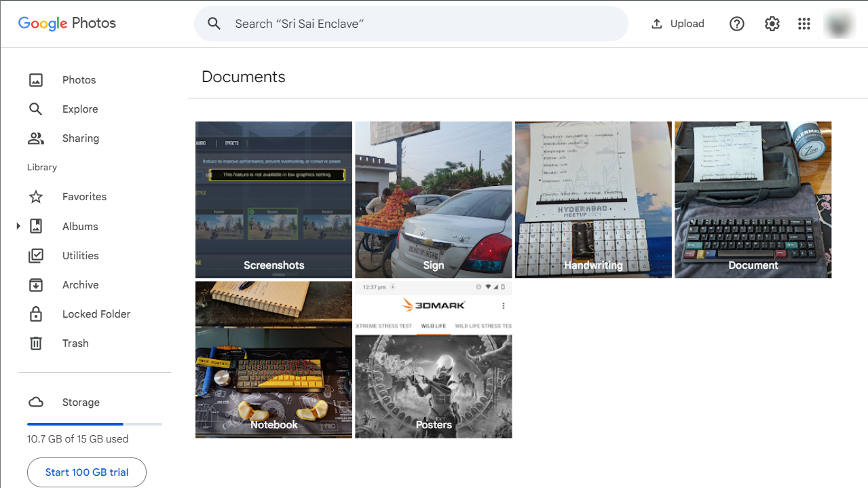Screen dimensions: 868x488
Task: Click the Utilities icon
Action: coord(35,255)
